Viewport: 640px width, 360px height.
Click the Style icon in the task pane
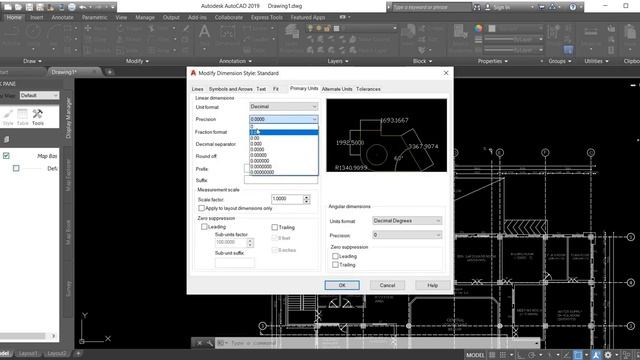[8, 116]
